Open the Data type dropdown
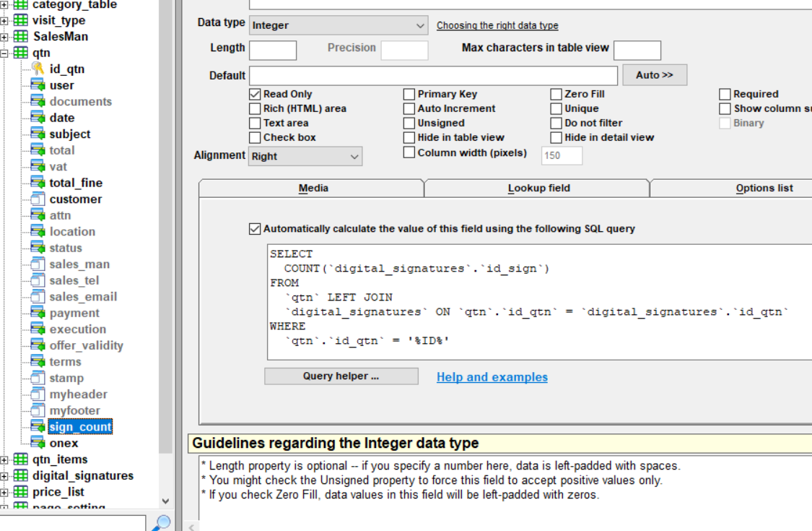 [339, 25]
